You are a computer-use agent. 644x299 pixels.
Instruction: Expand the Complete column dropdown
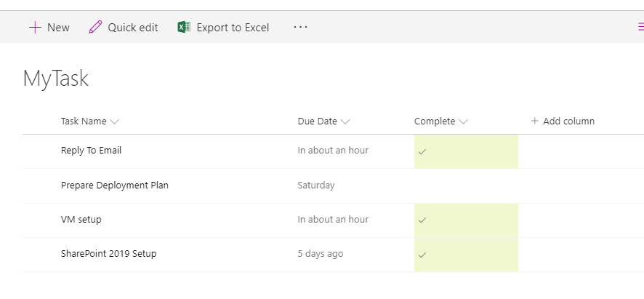coord(464,121)
